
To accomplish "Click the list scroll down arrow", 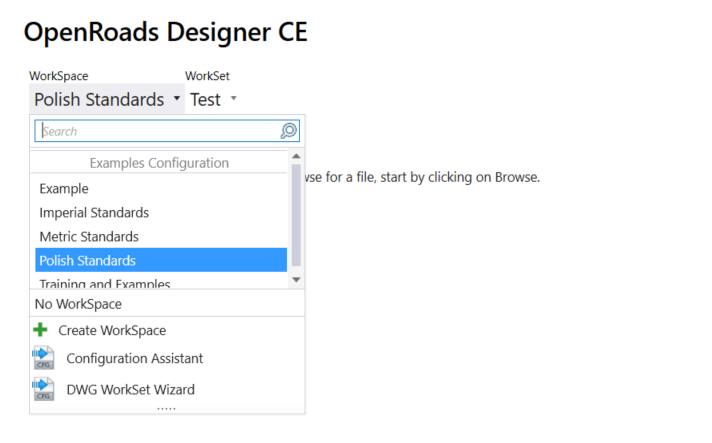I will 297,280.
